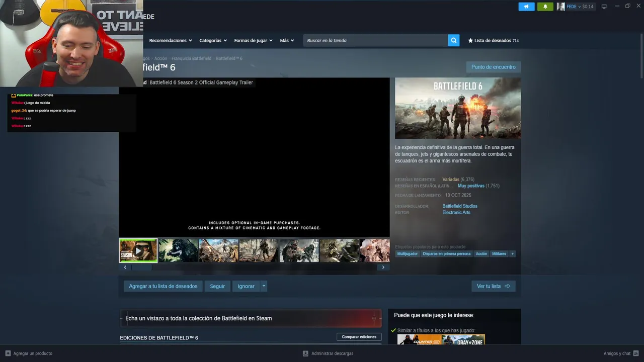Click the blue search magnifier button
Screen dimensions: 644x362
point(454,41)
